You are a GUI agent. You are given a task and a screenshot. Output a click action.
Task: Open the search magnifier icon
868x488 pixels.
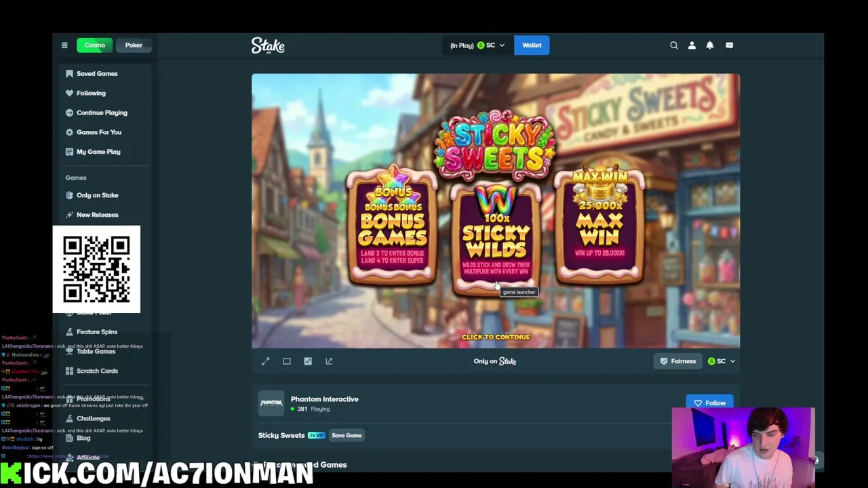click(674, 45)
